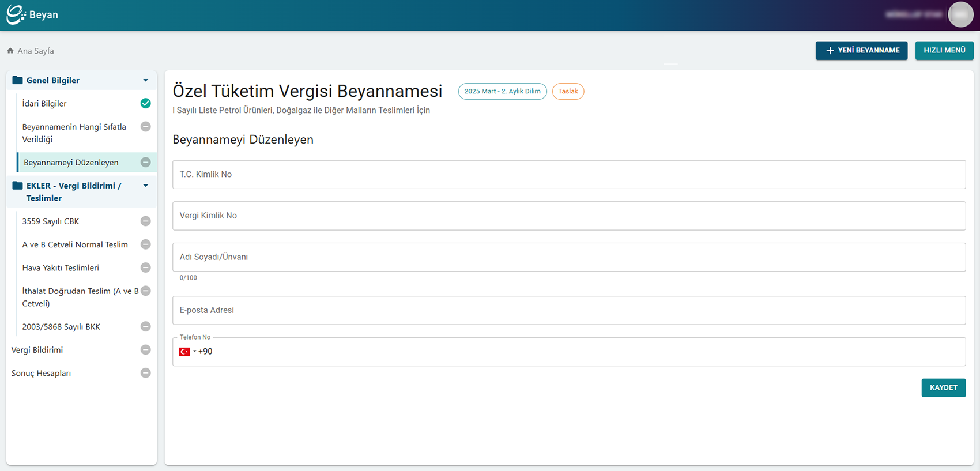
Task: Click status icon next to Sonuç Hesapları
Action: click(x=146, y=373)
